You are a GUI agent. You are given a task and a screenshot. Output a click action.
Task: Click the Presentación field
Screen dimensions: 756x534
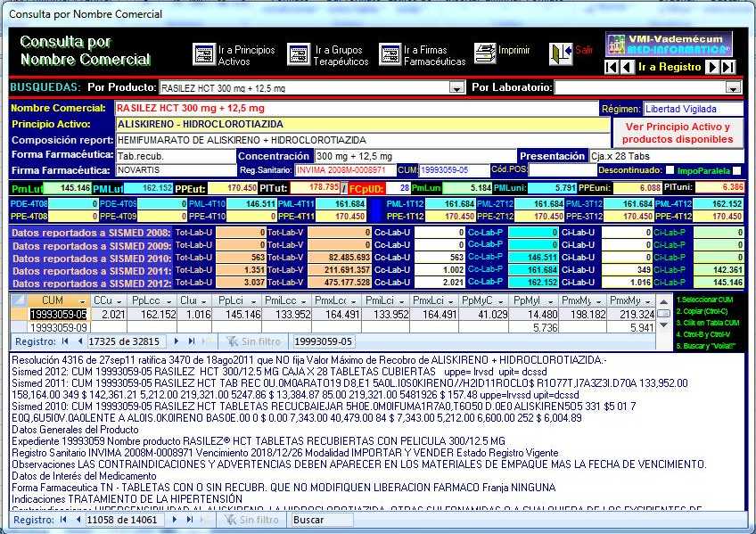666,156
